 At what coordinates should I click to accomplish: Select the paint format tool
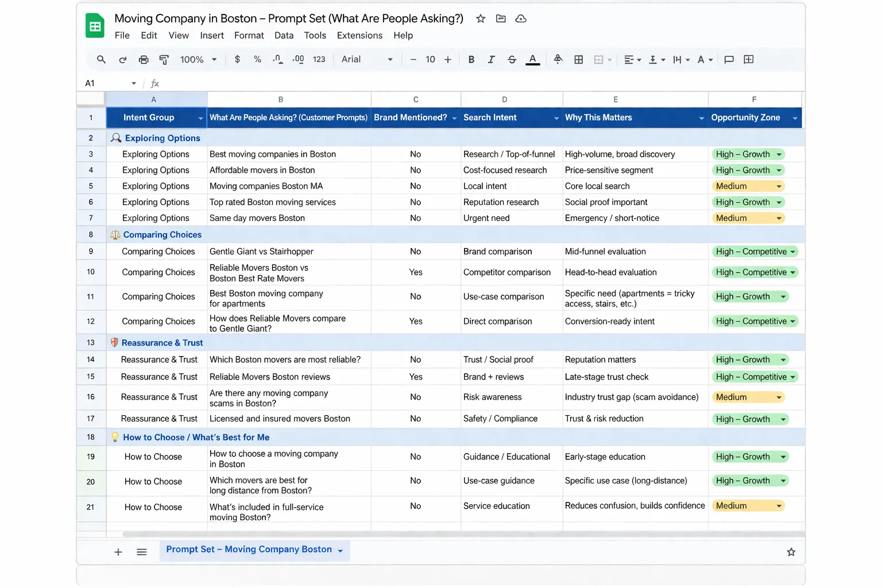164,60
